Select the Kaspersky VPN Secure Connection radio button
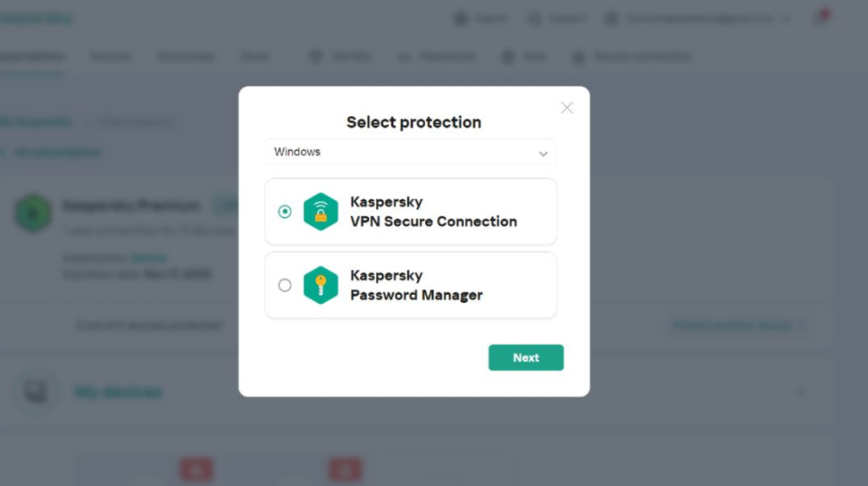The image size is (868, 486). pos(285,212)
